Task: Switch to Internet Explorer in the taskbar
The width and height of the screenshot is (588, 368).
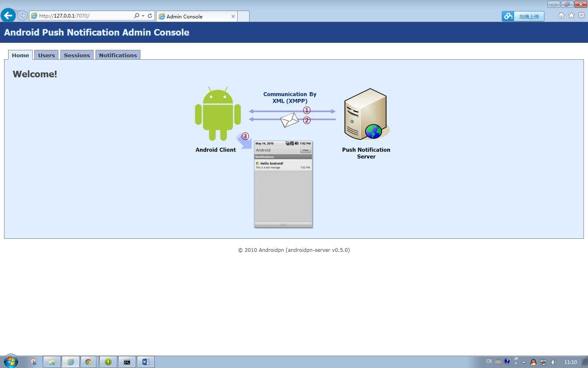Action: point(71,362)
